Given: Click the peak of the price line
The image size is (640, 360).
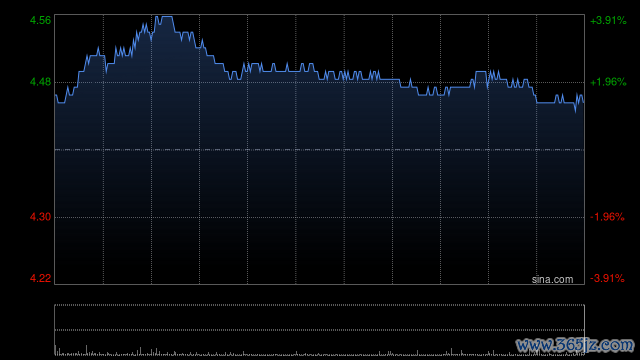Looking at the screenshot, I should click(167, 17).
